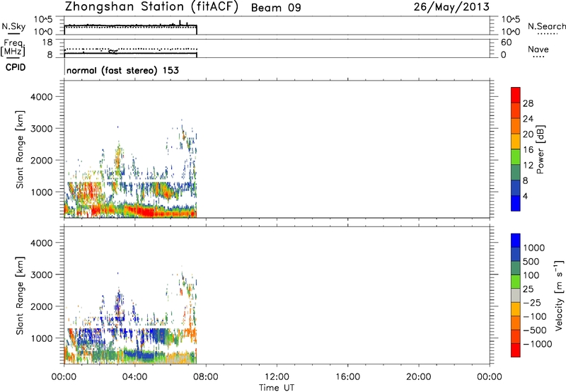Select the blue Power segment between 4 and 8

[516, 188]
